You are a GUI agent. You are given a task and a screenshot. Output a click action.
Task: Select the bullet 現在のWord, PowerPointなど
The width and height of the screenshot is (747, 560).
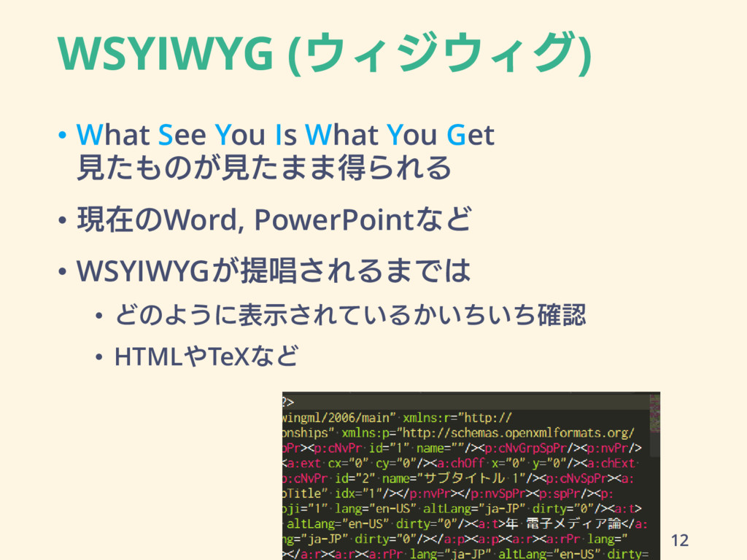274,219
